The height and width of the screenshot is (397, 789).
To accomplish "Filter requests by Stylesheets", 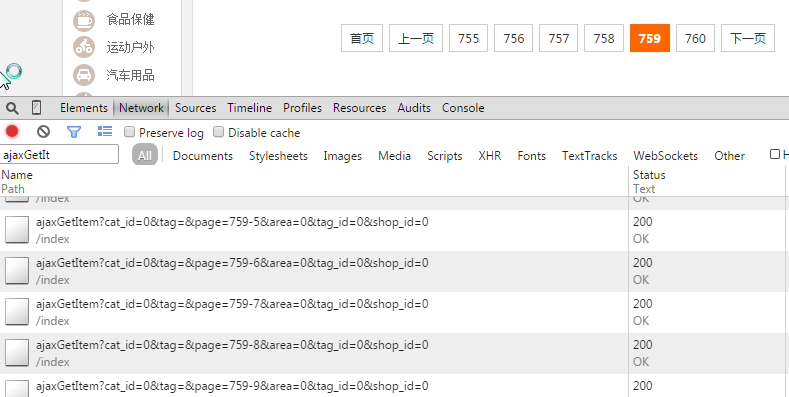I will [278, 156].
